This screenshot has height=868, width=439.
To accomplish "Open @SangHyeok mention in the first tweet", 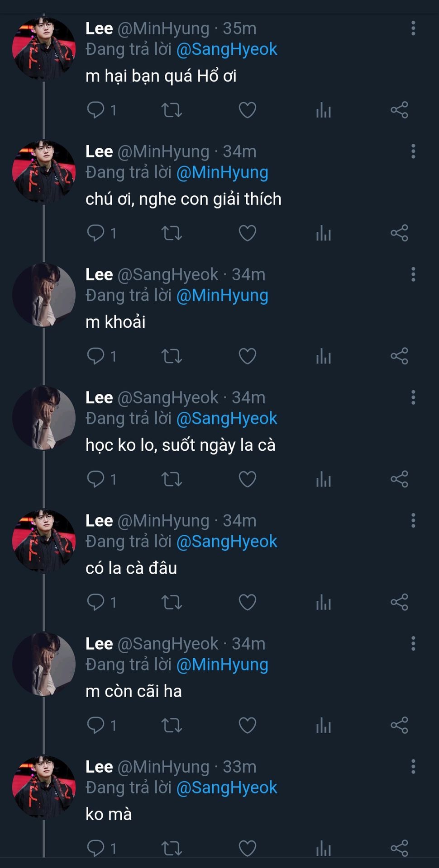I will point(226,49).
